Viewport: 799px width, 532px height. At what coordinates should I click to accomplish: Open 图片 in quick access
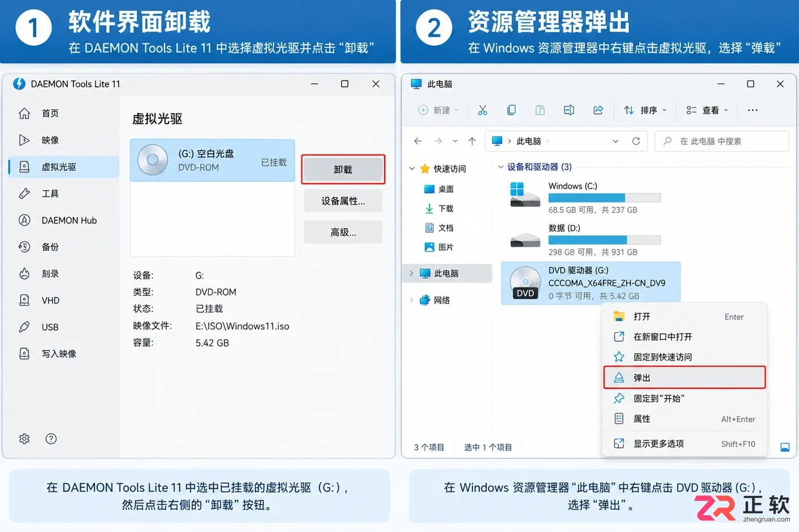pyautogui.click(x=439, y=247)
